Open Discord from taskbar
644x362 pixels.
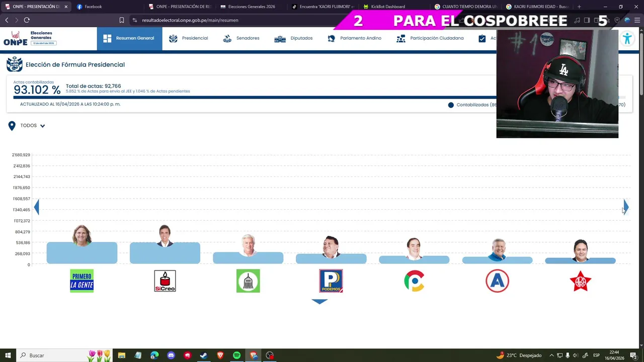(171, 355)
